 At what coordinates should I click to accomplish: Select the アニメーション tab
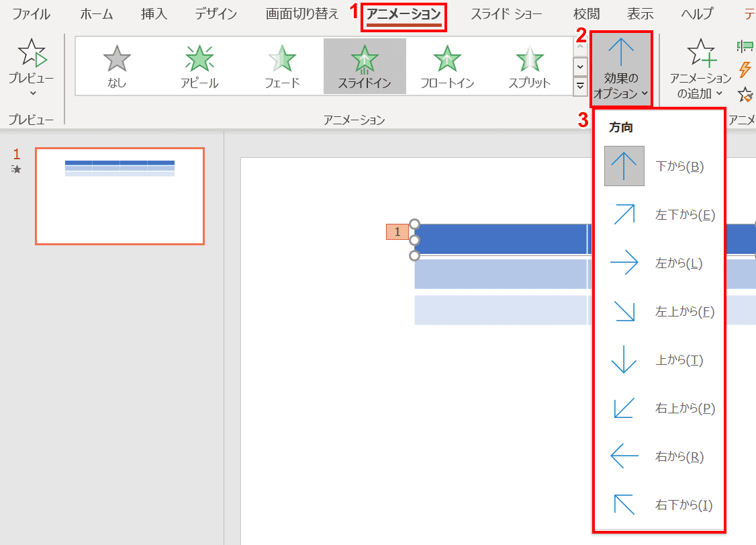(x=404, y=14)
